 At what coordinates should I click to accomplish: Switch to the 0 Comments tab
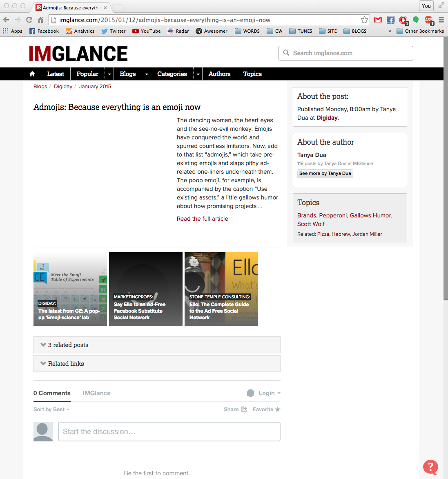pos(52,393)
